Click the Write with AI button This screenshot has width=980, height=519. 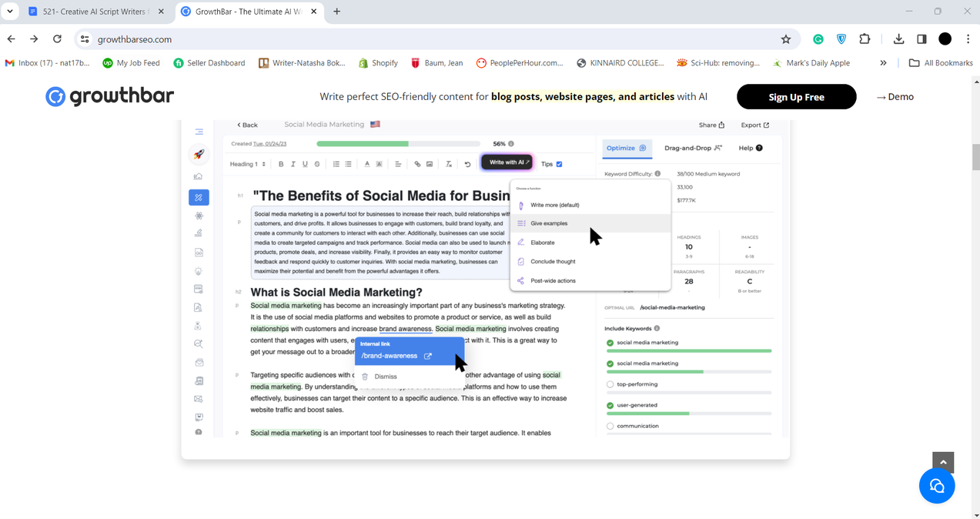(x=507, y=162)
